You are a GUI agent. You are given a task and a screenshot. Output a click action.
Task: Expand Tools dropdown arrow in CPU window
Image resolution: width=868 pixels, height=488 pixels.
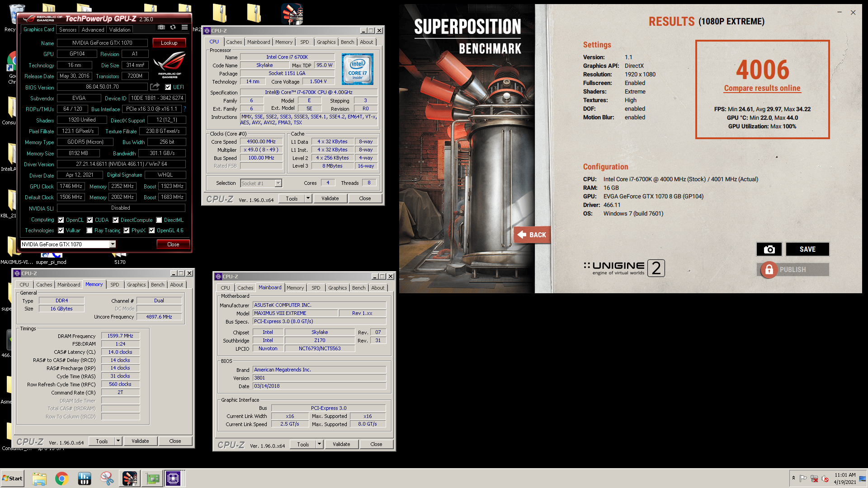point(308,198)
